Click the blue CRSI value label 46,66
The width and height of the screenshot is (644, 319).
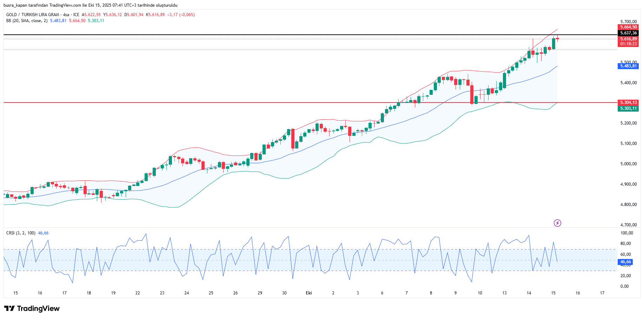[625, 262]
